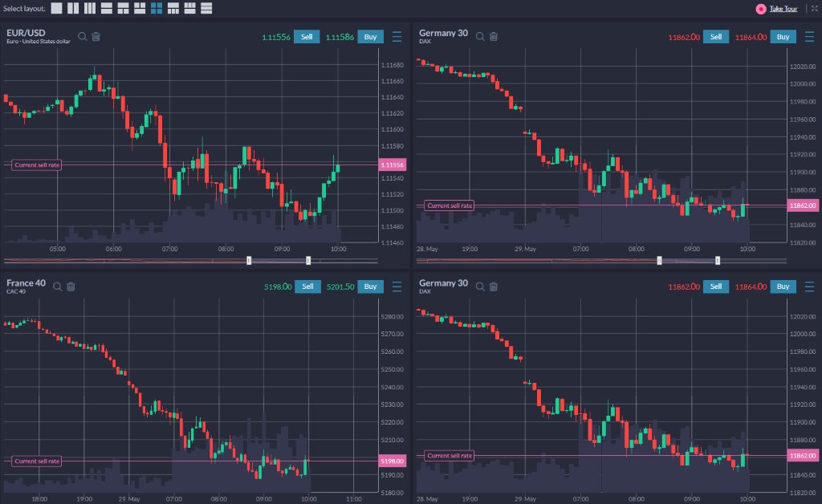This screenshot has height=504, width=822.
Task: Click left range handle under EUR/USD chart
Action: (x=249, y=260)
